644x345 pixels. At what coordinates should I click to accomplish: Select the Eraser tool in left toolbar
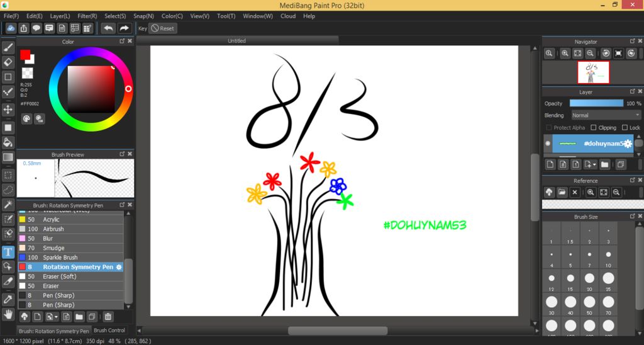click(8, 62)
